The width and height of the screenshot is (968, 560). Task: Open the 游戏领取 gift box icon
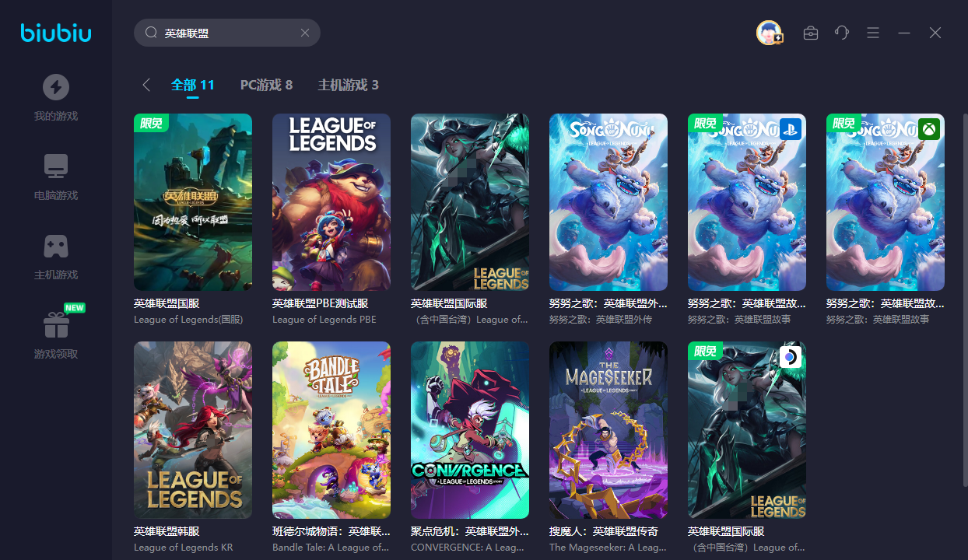point(55,325)
